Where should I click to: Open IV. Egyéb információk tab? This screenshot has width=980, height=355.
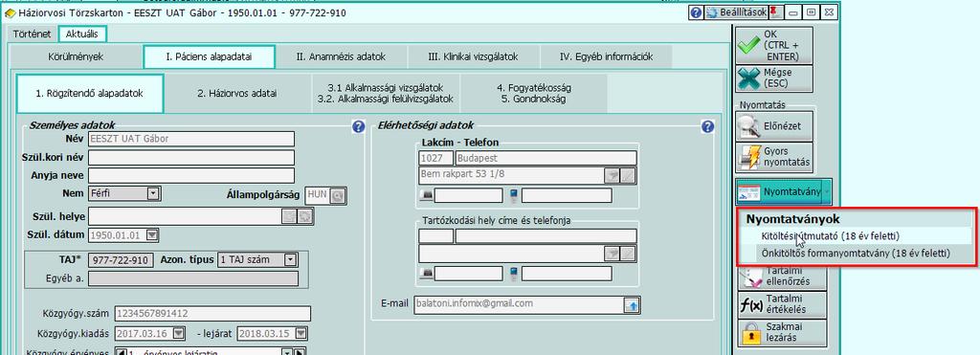tap(606, 56)
